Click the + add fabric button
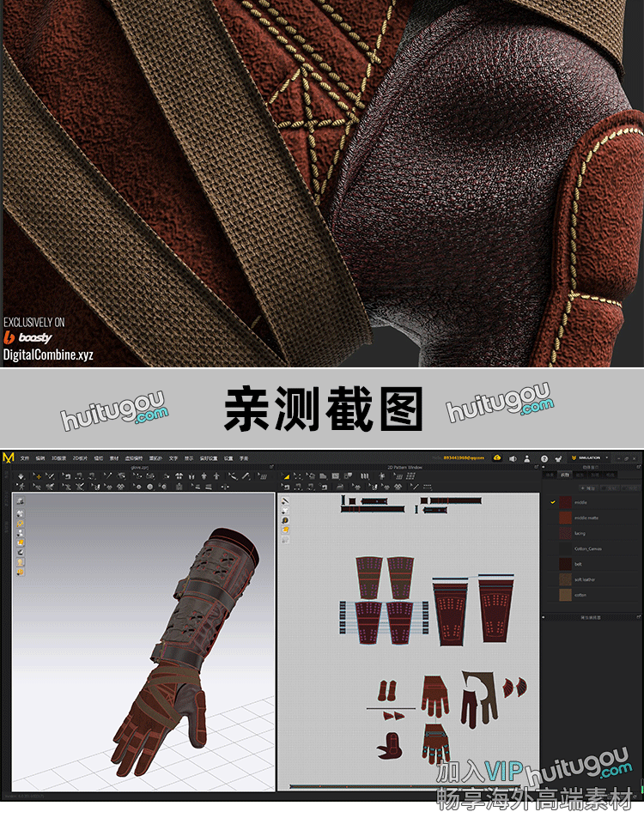The image size is (644, 824). [587, 488]
